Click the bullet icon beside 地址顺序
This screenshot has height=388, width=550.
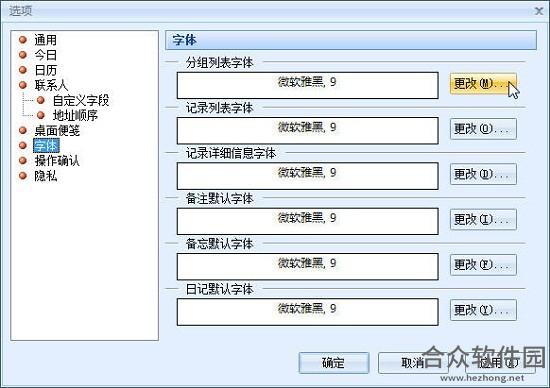point(41,115)
